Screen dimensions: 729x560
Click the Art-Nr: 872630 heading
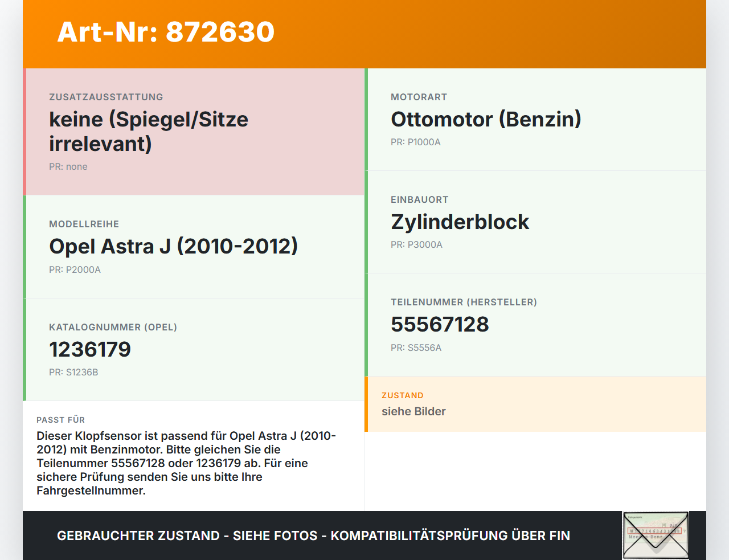[166, 32]
